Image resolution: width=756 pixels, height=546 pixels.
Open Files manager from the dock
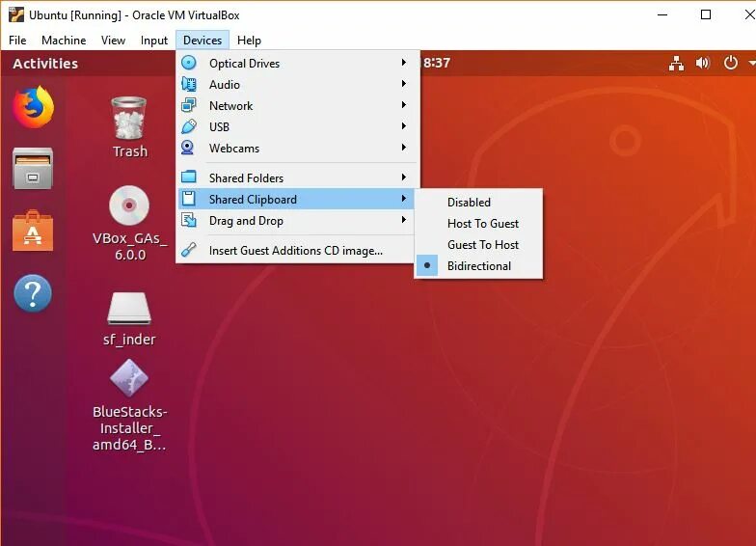33,168
